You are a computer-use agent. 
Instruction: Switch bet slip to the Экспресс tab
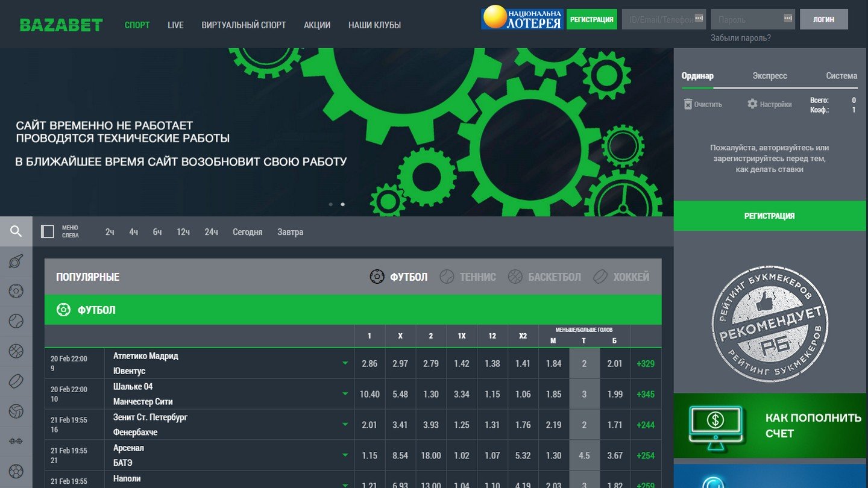click(x=770, y=76)
